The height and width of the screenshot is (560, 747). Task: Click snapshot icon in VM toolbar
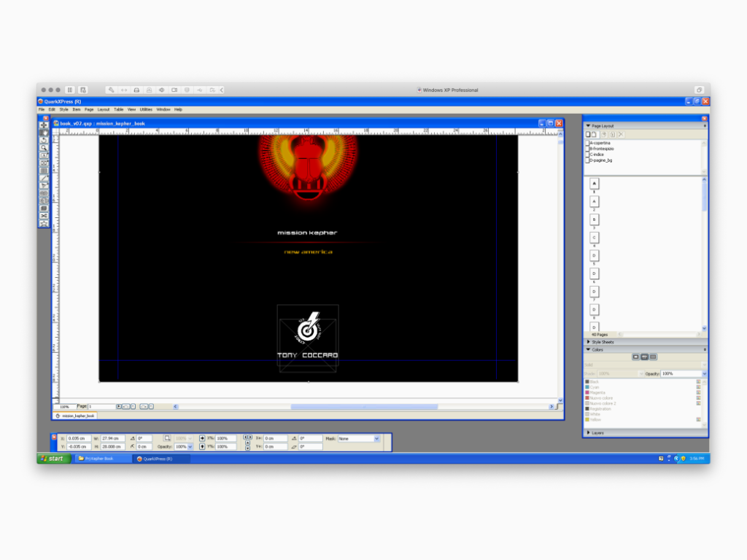[x=83, y=90]
